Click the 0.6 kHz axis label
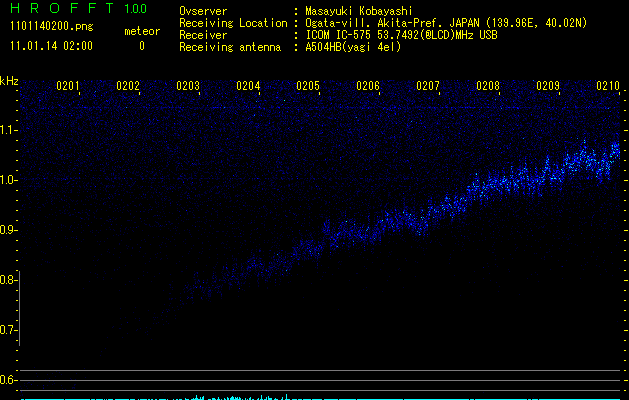The width and height of the screenshot is (629, 400). (x=7, y=380)
